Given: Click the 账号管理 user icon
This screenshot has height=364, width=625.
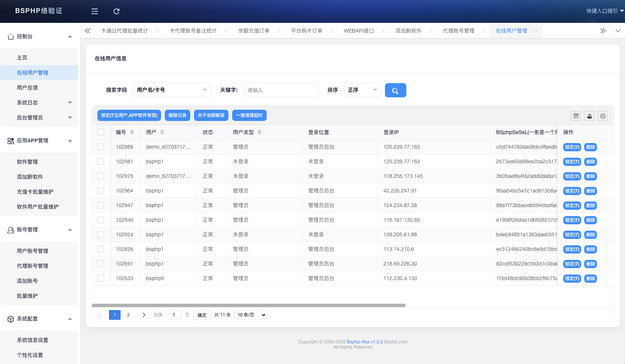Looking at the screenshot, I should 11,230.
